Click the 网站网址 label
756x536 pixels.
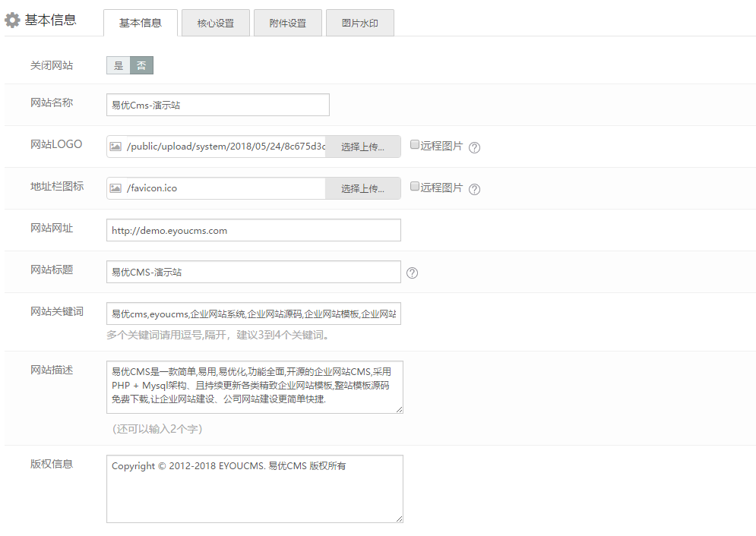click(x=52, y=229)
